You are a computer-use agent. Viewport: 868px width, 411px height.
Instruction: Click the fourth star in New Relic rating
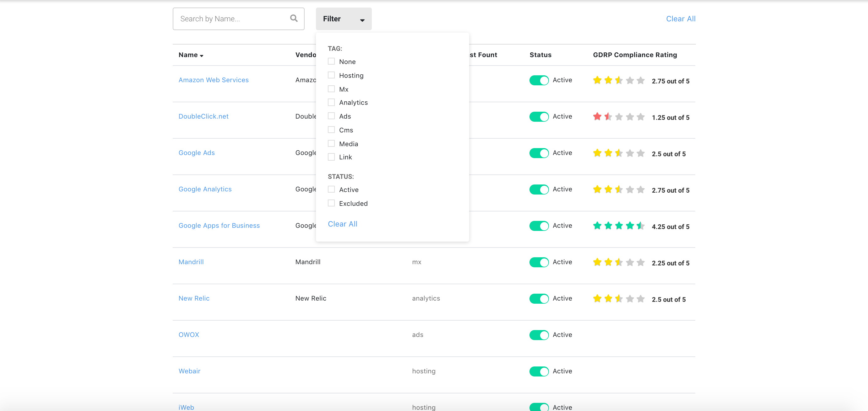click(629, 299)
